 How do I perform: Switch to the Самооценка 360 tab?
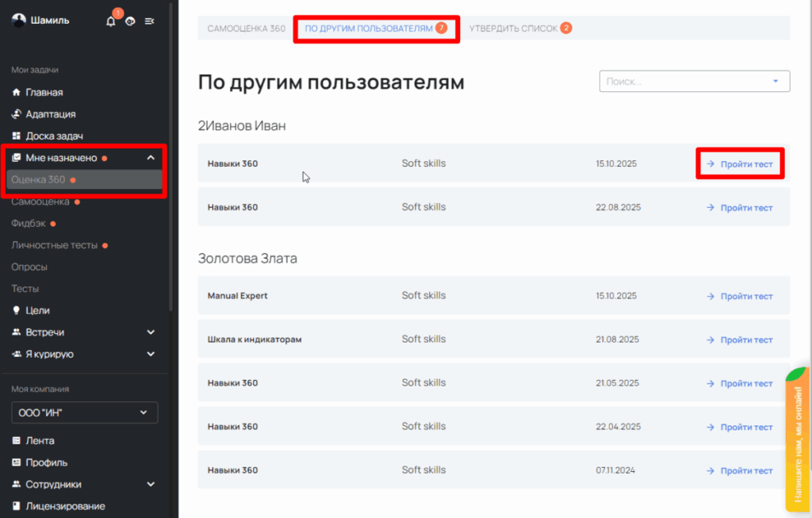pos(246,29)
